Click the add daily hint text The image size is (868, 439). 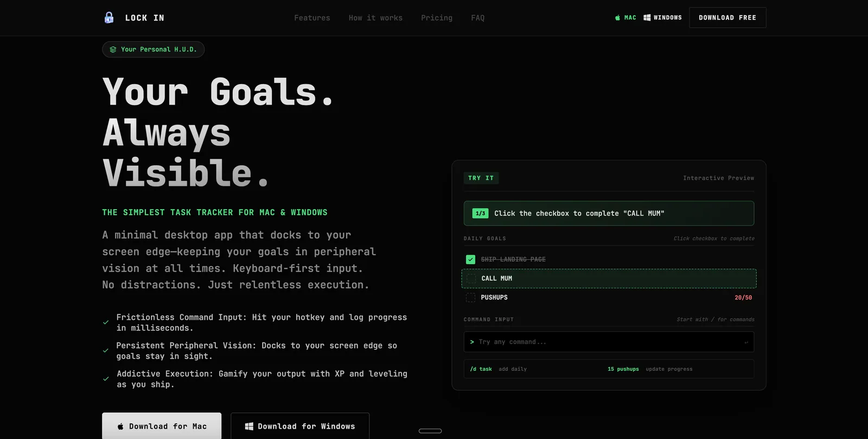(513, 369)
